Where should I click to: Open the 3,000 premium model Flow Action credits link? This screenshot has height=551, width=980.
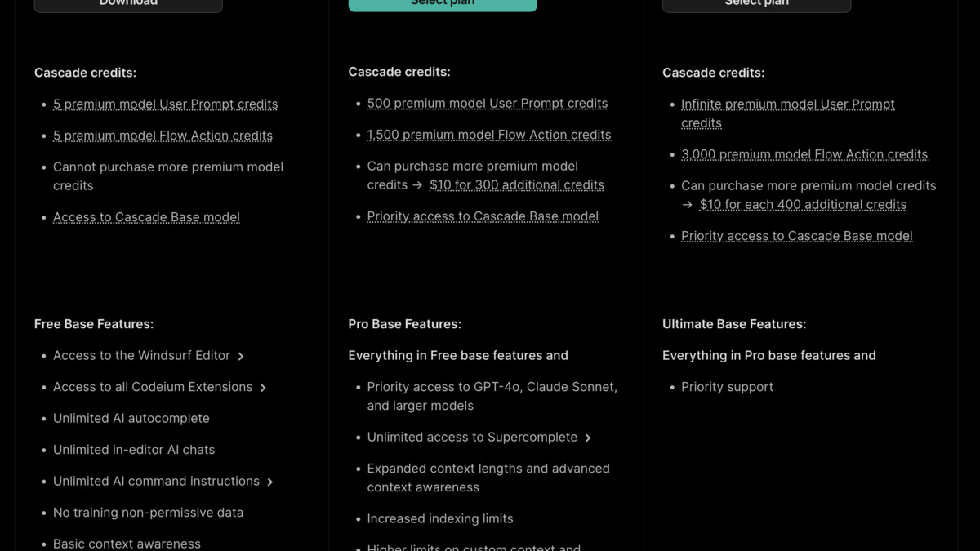[x=804, y=154]
